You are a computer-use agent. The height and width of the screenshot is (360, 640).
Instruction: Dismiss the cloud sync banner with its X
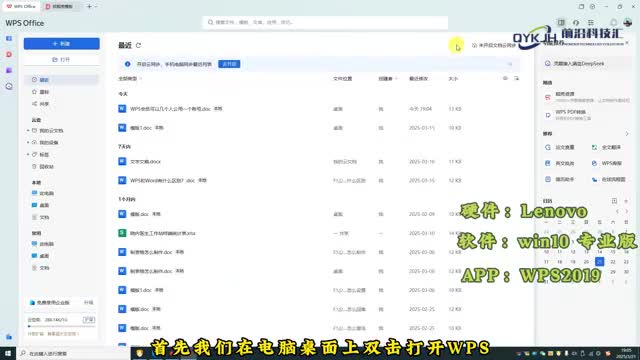point(510,64)
